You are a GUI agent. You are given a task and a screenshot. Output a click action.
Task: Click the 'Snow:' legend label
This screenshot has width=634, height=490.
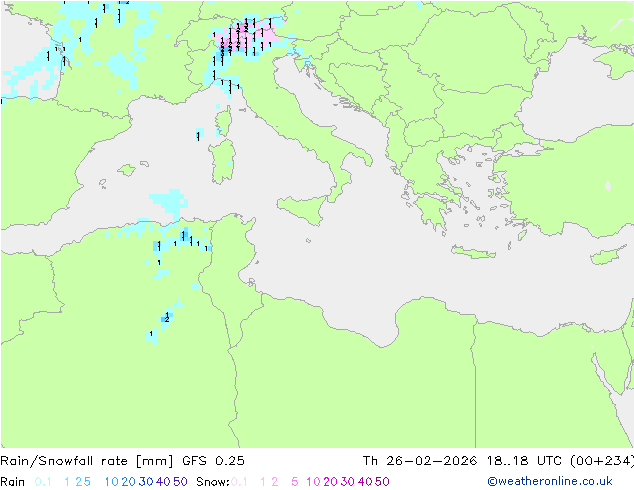point(213,482)
